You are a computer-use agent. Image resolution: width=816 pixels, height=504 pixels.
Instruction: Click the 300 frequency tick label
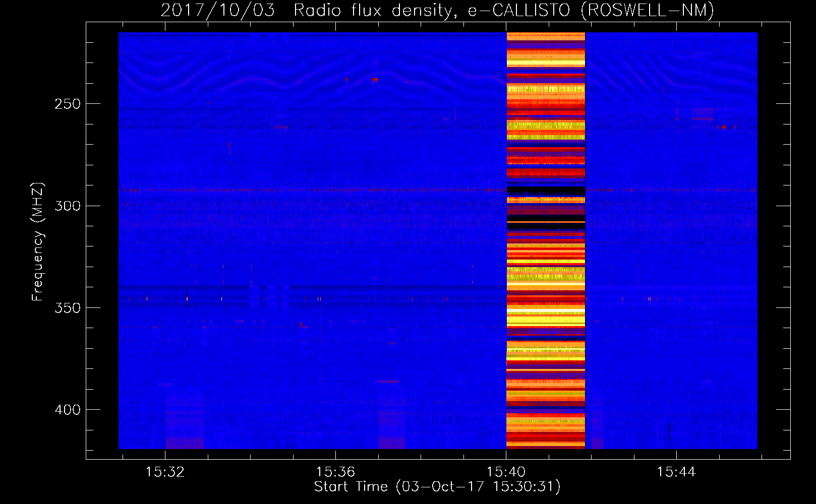(68, 206)
